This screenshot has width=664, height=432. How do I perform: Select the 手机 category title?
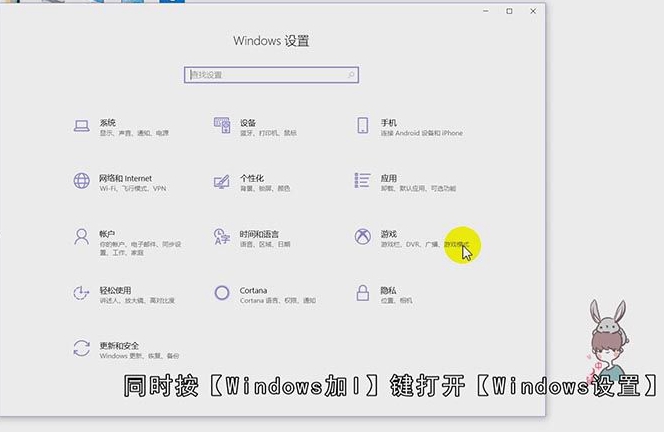click(388, 123)
